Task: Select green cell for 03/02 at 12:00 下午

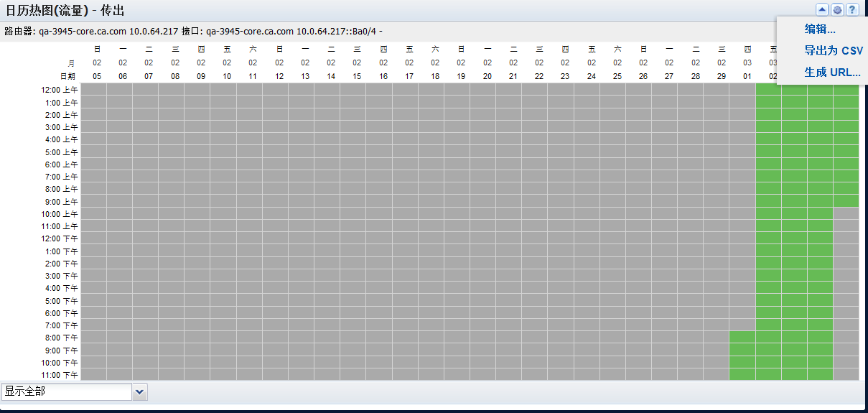Action: coord(768,238)
